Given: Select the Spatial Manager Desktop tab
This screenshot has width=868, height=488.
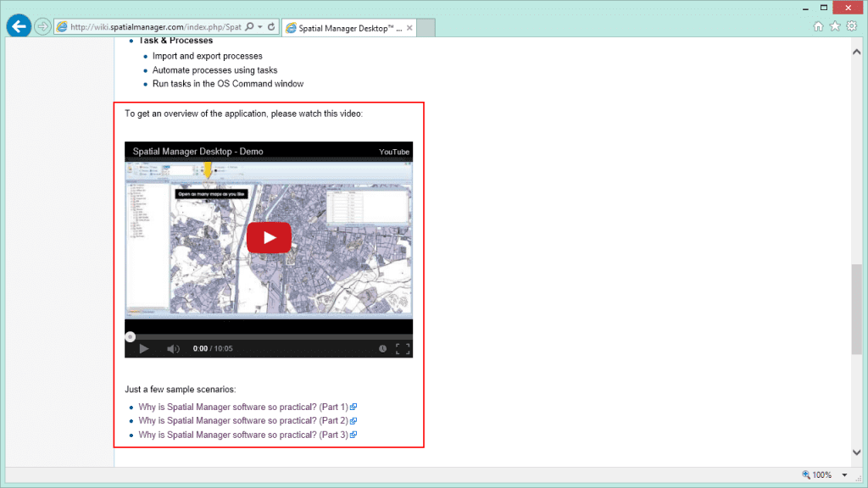Looking at the screenshot, I should [x=343, y=28].
